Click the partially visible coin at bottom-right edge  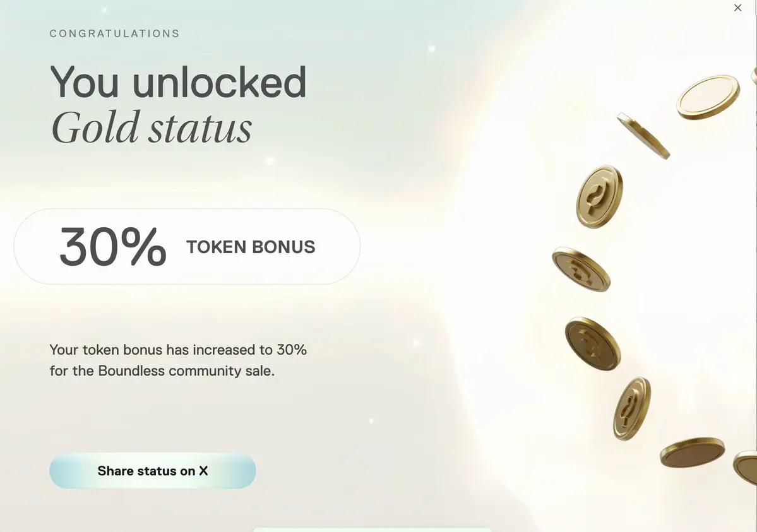[746, 467]
